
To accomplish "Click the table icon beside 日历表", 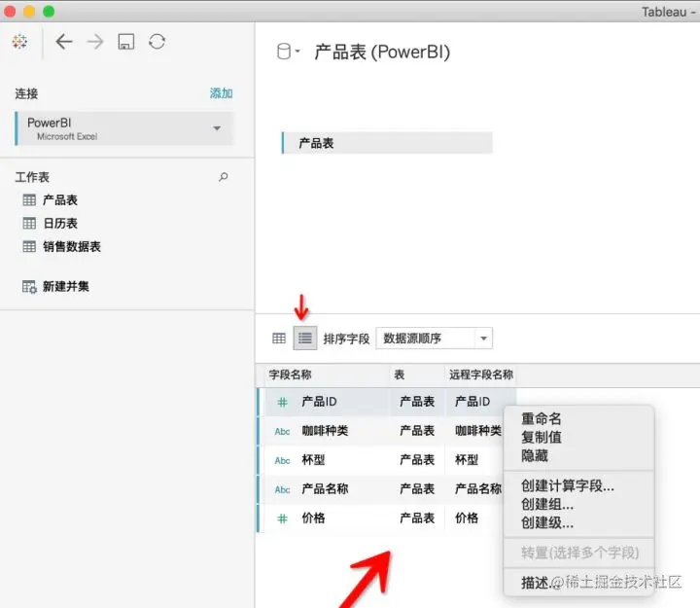I will tap(29, 224).
